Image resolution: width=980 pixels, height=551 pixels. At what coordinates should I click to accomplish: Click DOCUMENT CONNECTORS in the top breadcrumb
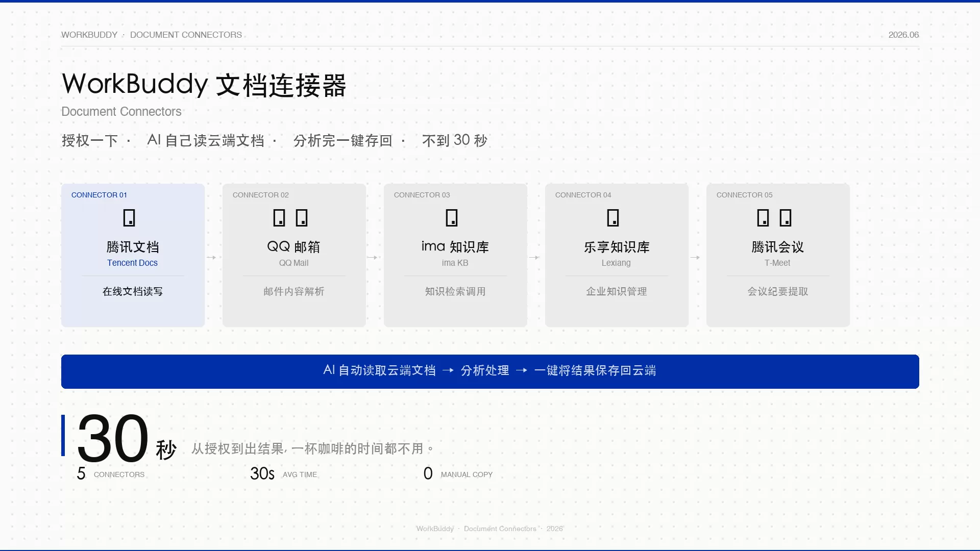(186, 35)
